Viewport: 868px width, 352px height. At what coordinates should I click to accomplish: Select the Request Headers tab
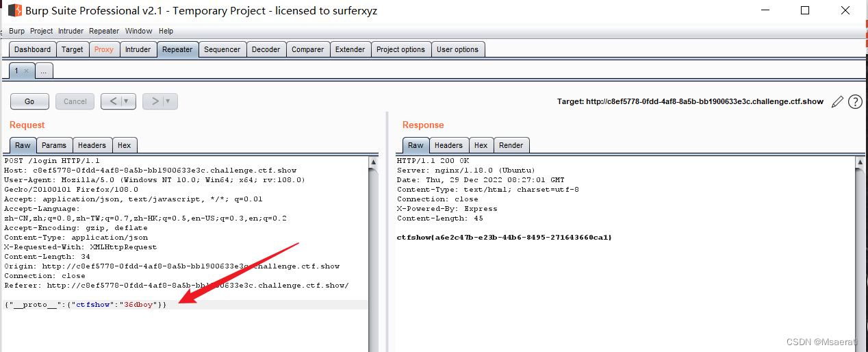pos(92,145)
